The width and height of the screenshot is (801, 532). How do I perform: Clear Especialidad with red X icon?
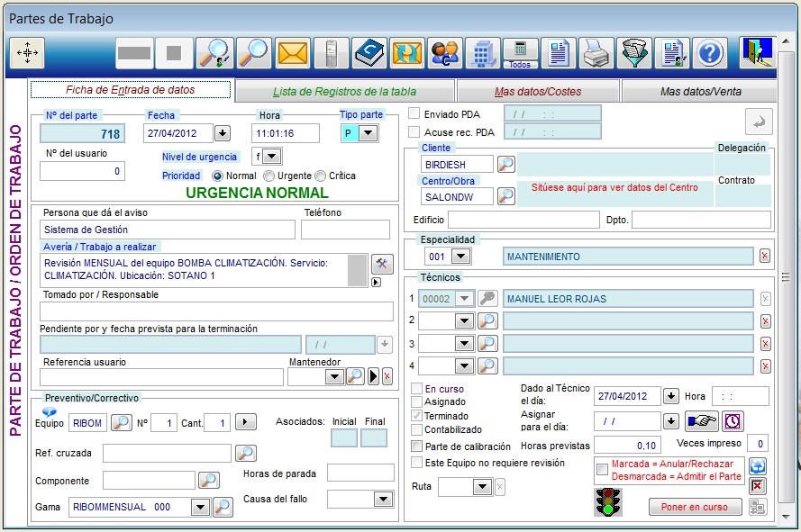[x=764, y=256]
